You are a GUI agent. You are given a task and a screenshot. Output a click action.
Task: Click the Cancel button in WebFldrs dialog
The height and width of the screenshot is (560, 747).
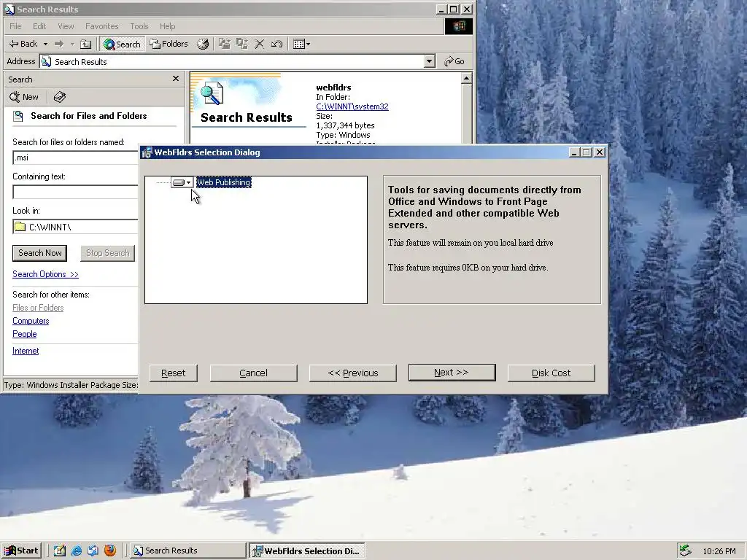[253, 373]
